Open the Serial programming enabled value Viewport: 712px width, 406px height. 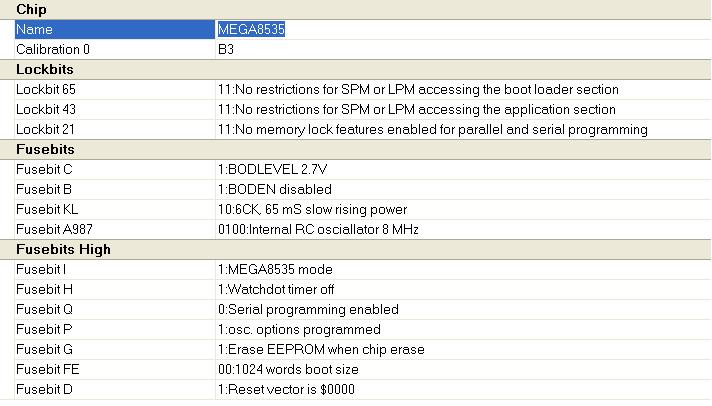[x=308, y=309]
